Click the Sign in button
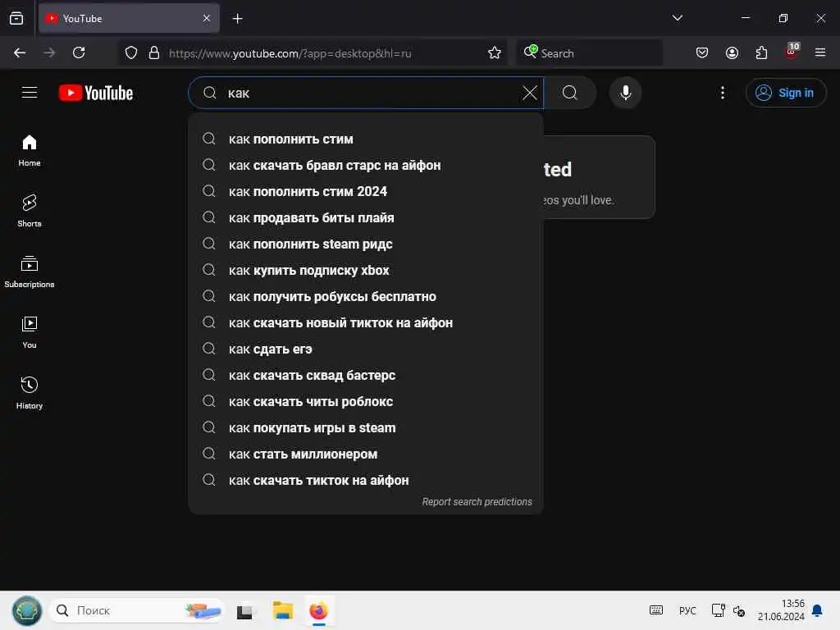The height and width of the screenshot is (630, 840). [x=785, y=93]
